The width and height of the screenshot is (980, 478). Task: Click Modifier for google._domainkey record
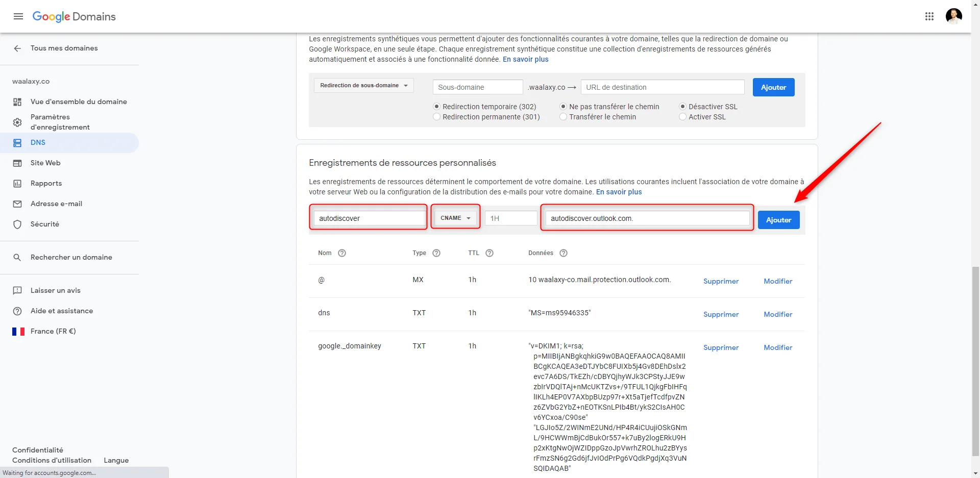coord(778,347)
